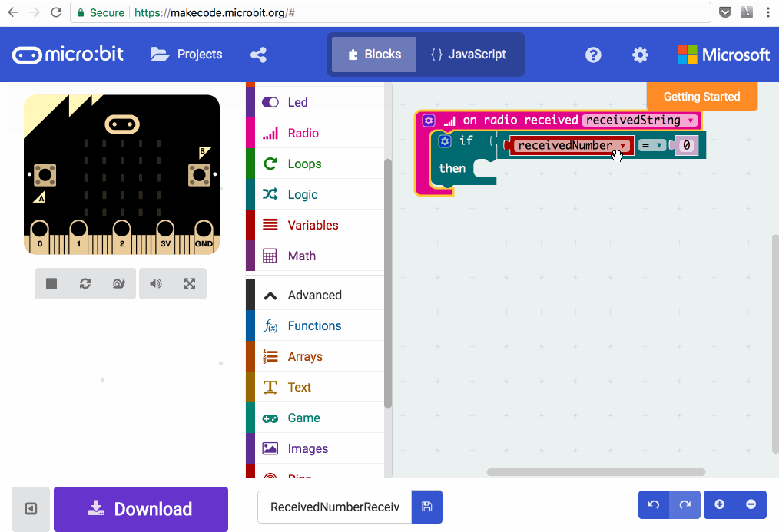Click the number 0 value field
Viewport: 779px width, 532px height.
[x=687, y=145]
